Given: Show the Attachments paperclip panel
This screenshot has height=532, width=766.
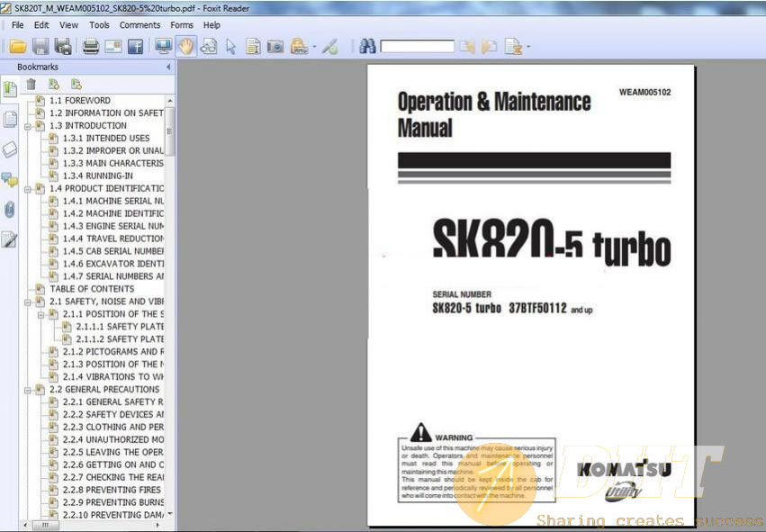Looking at the screenshot, I should coord(10,210).
